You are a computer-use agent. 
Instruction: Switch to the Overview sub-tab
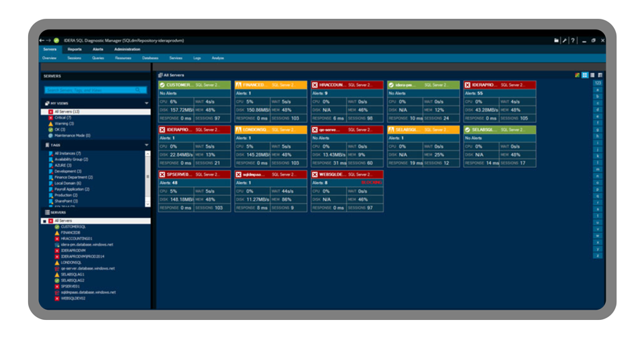(x=49, y=58)
